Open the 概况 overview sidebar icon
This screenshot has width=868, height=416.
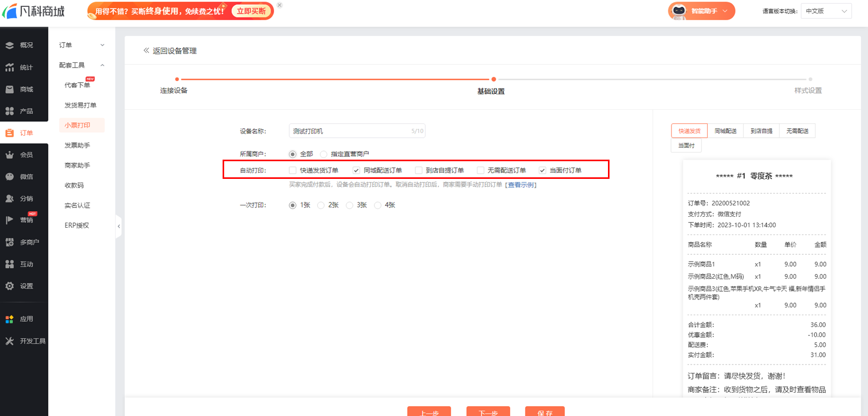(10, 45)
